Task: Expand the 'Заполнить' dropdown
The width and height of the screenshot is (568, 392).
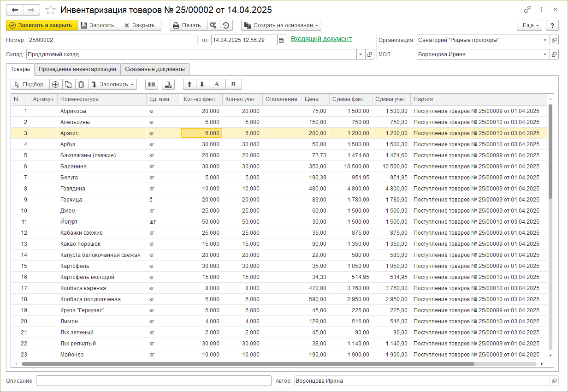Action: click(112, 84)
